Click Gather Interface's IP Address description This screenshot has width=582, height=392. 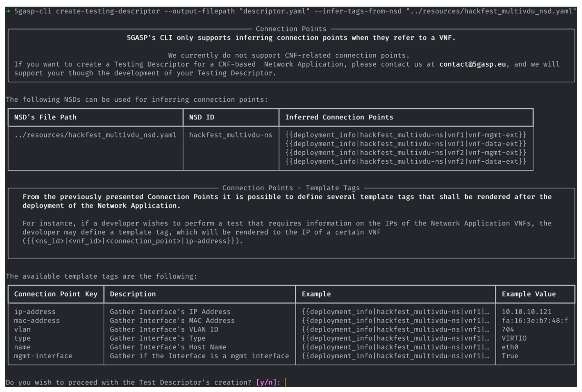(x=171, y=312)
